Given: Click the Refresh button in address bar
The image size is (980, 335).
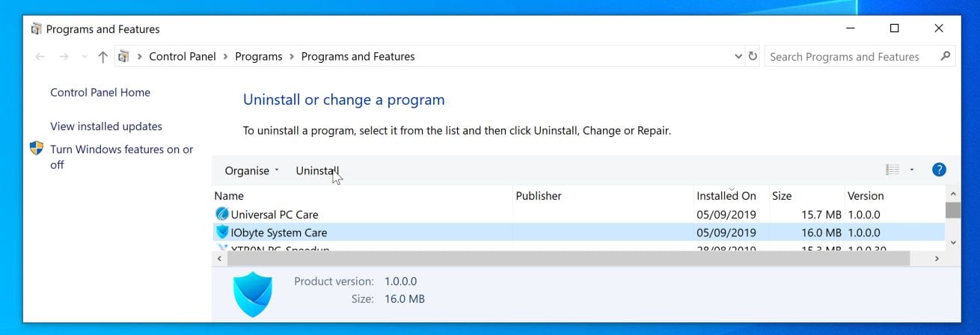Looking at the screenshot, I should [753, 56].
